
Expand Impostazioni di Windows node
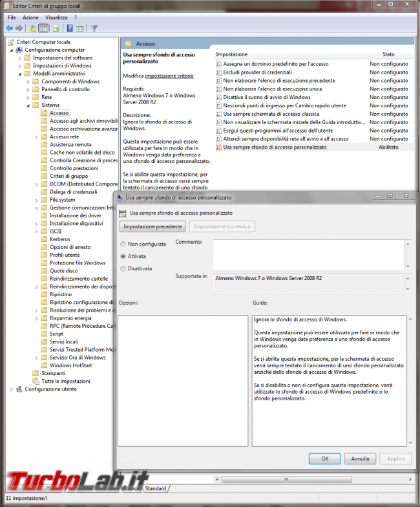point(19,66)
